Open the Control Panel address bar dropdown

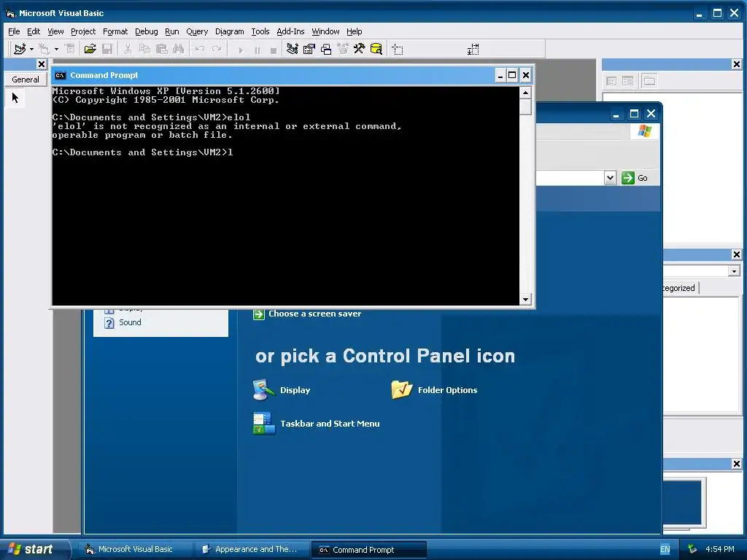tap(610, 178)
